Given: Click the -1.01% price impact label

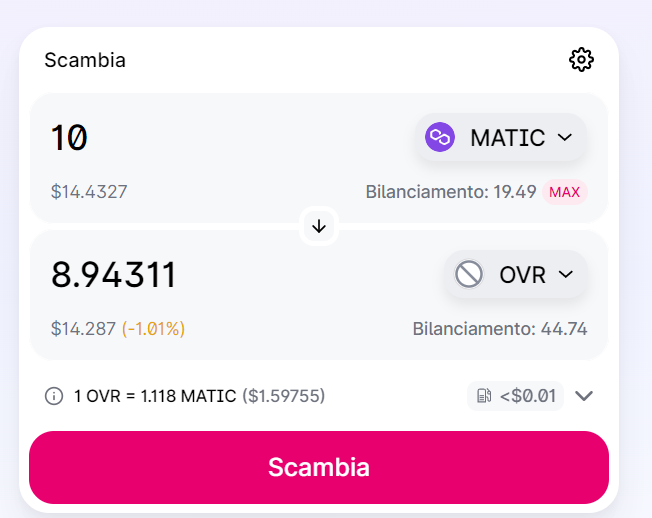Looking at the screenshot, I should (x=153, y=328).
